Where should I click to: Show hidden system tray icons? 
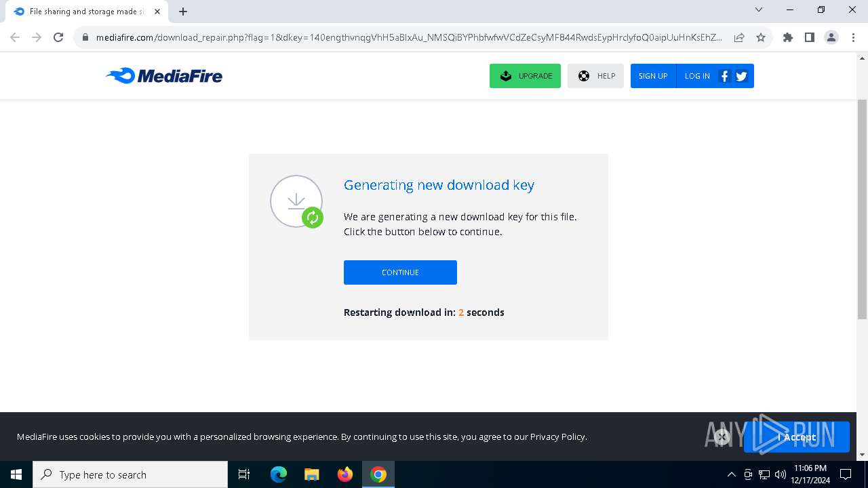click(731, 474)
